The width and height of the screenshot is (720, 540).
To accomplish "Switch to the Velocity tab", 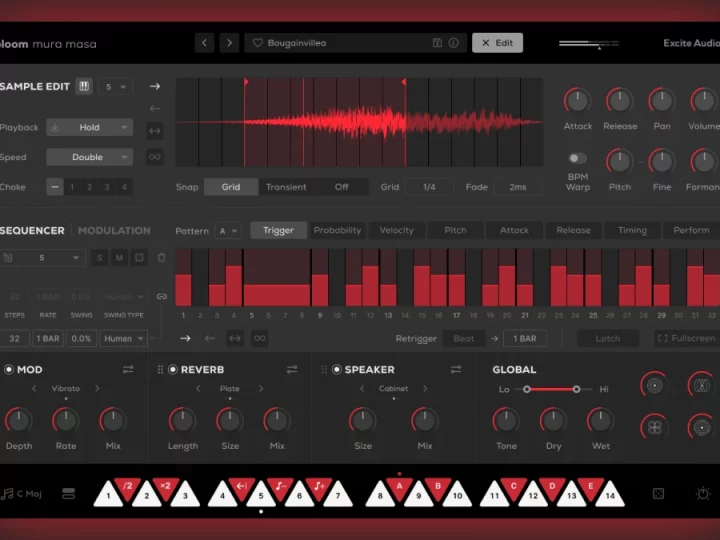I will (x=396, y=231).
